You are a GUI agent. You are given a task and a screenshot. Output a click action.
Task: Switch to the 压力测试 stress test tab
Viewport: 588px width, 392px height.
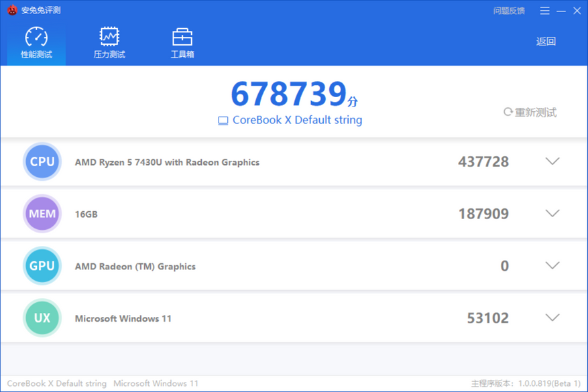(x=109, y=43)
